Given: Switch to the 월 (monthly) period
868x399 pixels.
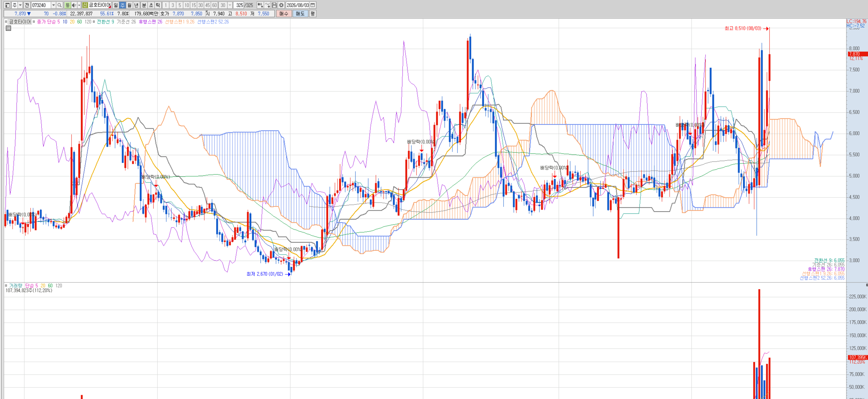Looking at the screenshot, I should pos(130,5).
